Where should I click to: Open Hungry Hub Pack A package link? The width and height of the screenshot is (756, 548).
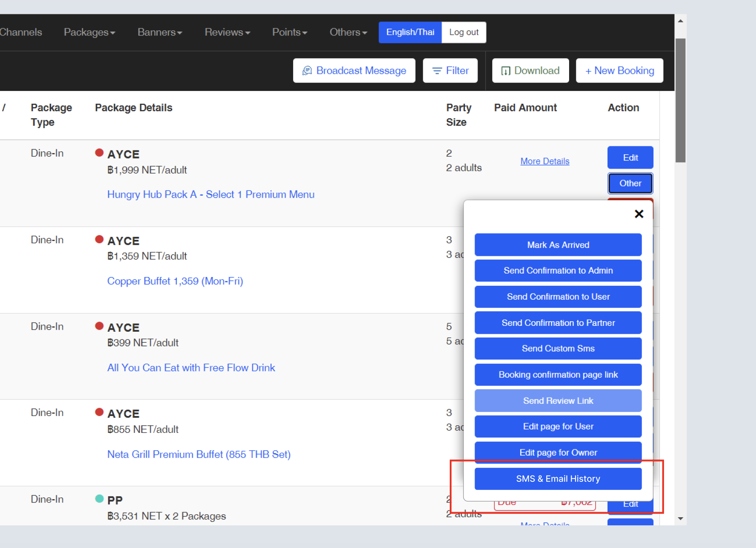[211, 194]
